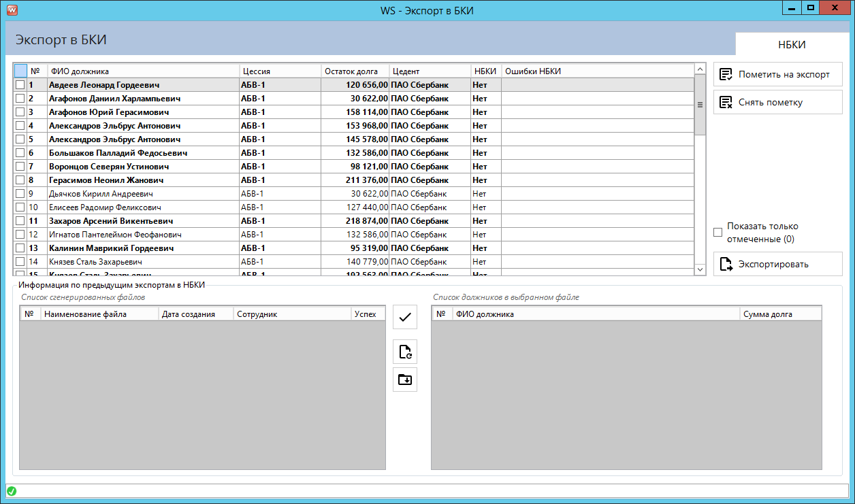The image size is (855, 504).
Task: Click the vertical scrollbar thumb of debtor table
Action: coord(700,105)
